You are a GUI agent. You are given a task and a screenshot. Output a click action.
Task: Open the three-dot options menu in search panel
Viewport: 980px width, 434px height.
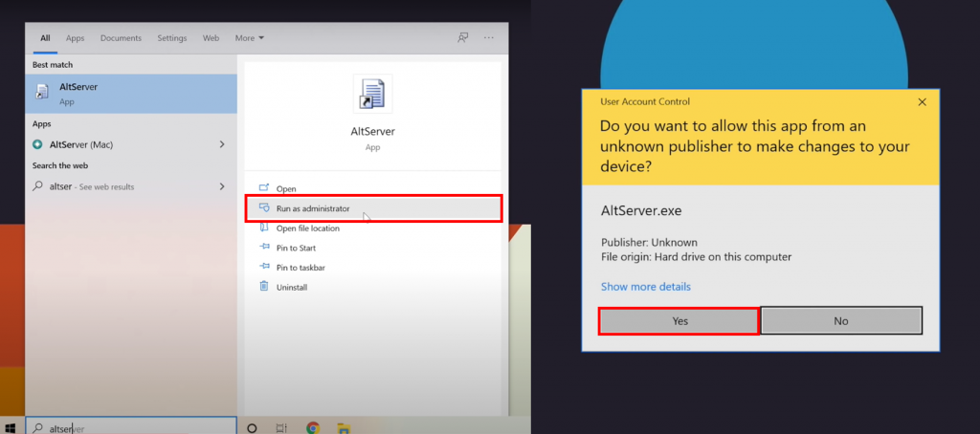coord(489,38)
